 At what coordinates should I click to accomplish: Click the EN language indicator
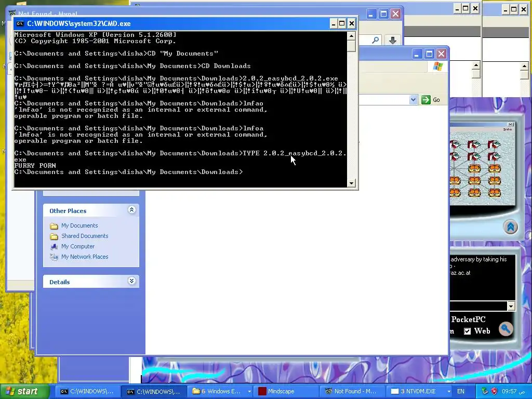460,391
